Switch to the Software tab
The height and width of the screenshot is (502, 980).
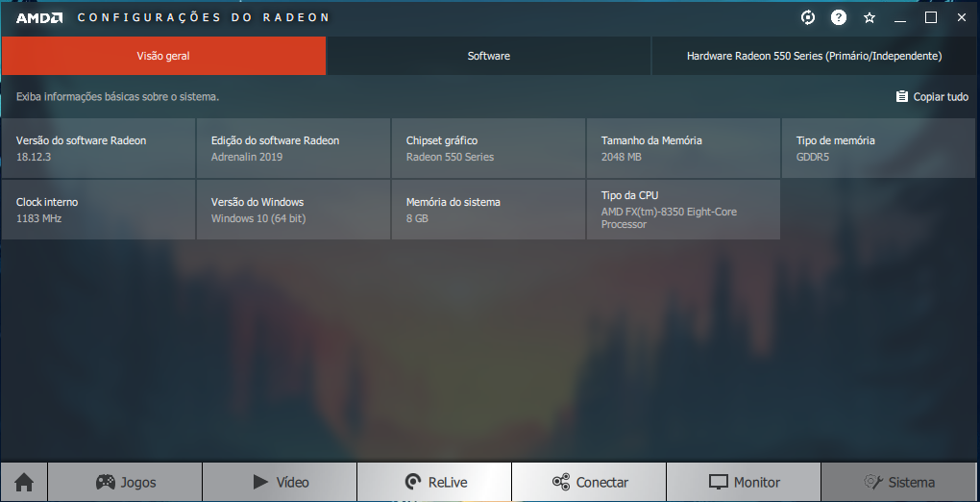489,56
